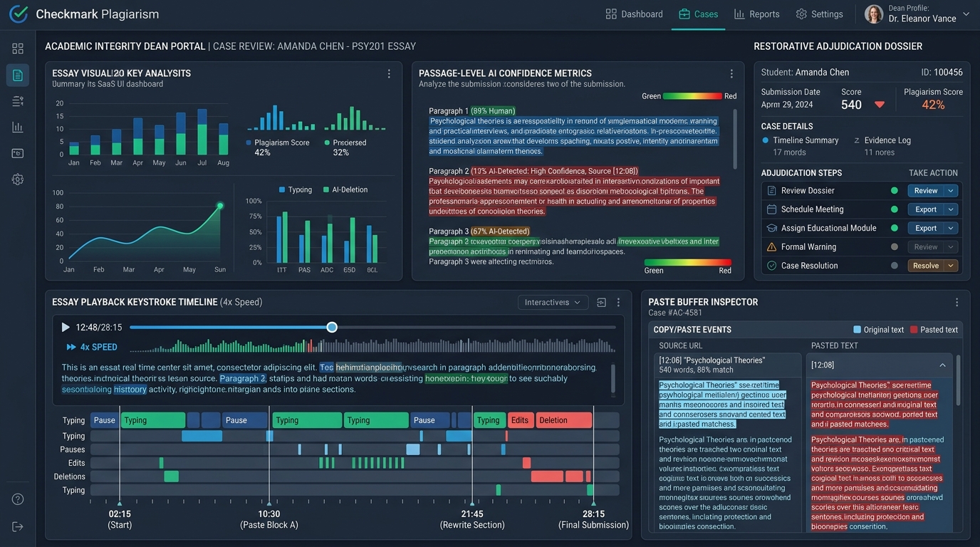The width and height of the screenshot is (980, 547).
Task: Select the highlighted document icon in left sidebar
Action: pos(18,75)
